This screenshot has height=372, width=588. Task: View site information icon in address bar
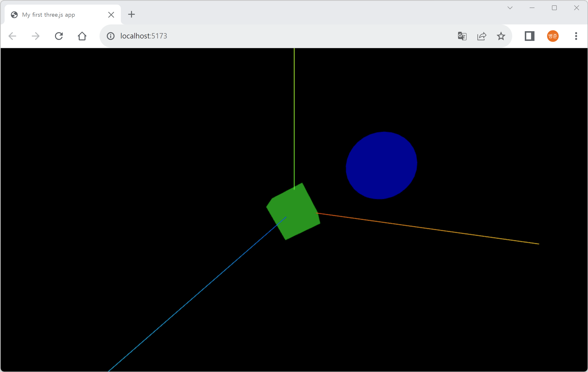[111, 36]
